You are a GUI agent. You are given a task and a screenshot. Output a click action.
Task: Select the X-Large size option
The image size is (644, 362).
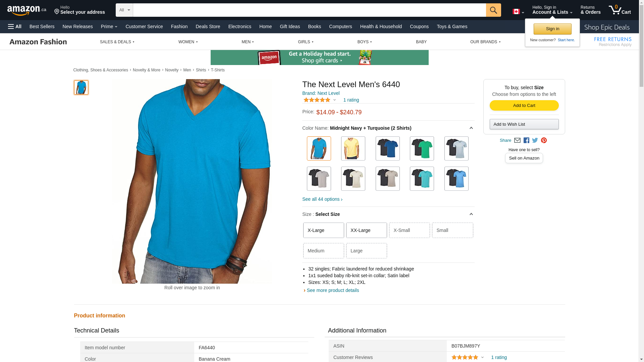click(x=323, y=230)
